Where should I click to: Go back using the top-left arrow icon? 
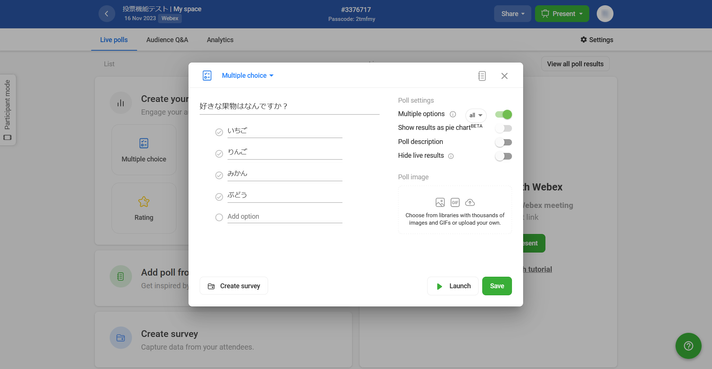(107, 14)
